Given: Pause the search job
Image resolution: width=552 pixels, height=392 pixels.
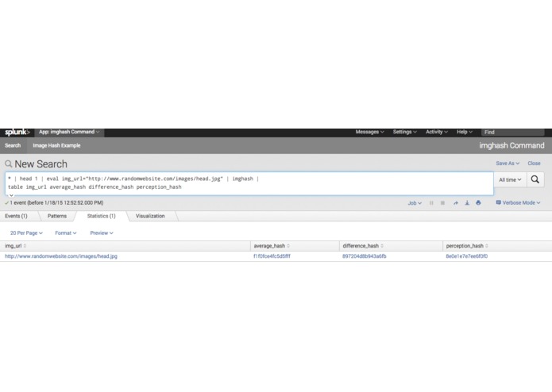Looking at the screenshot, I should pyautogui.click(x=431, y=203).
